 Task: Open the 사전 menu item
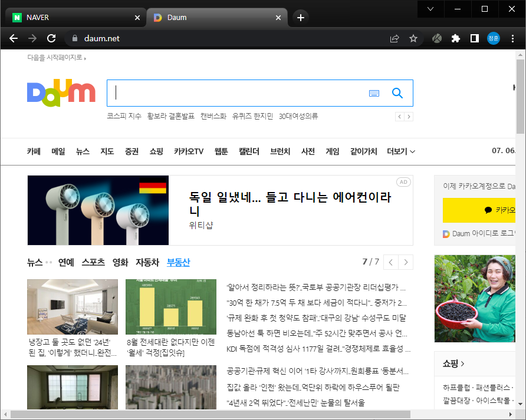[308, 151]
